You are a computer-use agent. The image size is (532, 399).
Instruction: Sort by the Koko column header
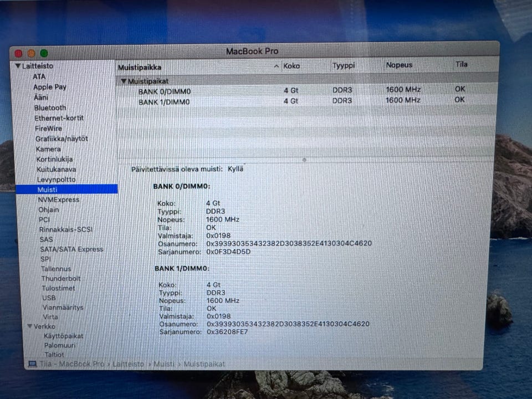coord(291,66)
